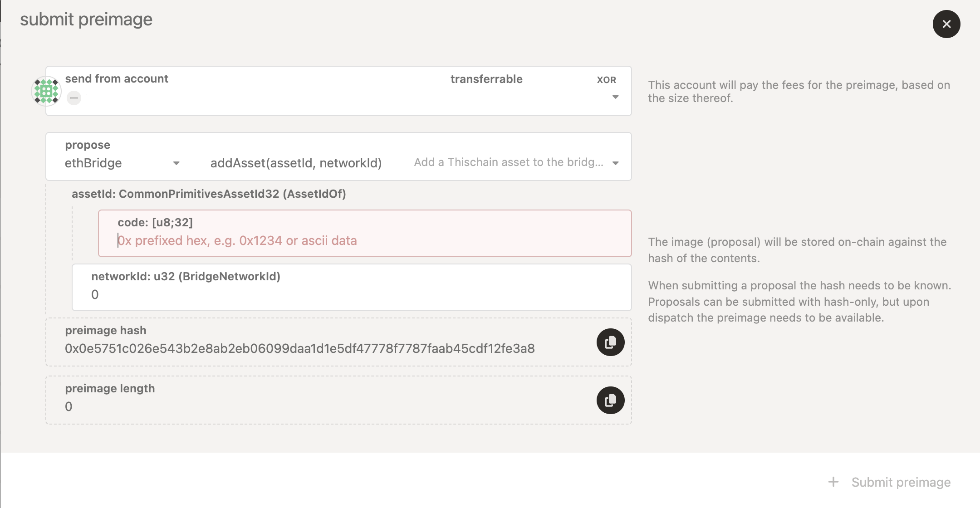Click the plus icon beside Submit preimage
Viewport: 980px width, 508px height.
click(x=833, y=482)
